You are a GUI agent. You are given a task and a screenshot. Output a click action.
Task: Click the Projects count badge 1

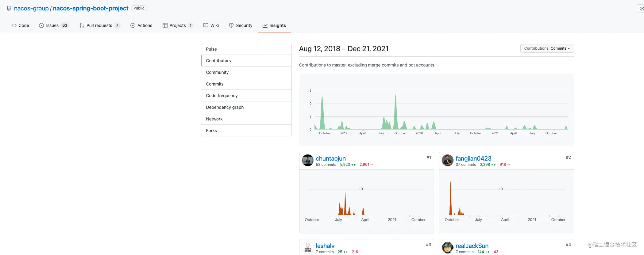tap(191, 25)
